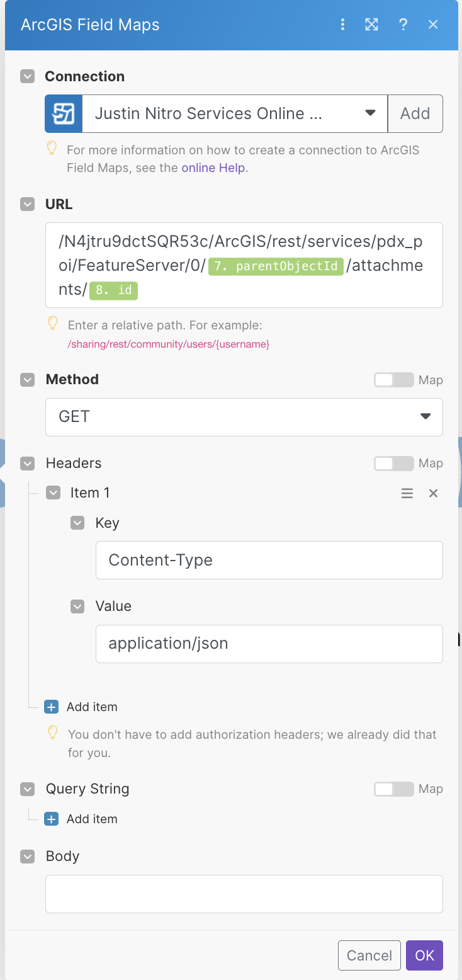Add a new header item via the plus icon
This screenshot has height=980, width=462.
(x=51, y=707)
